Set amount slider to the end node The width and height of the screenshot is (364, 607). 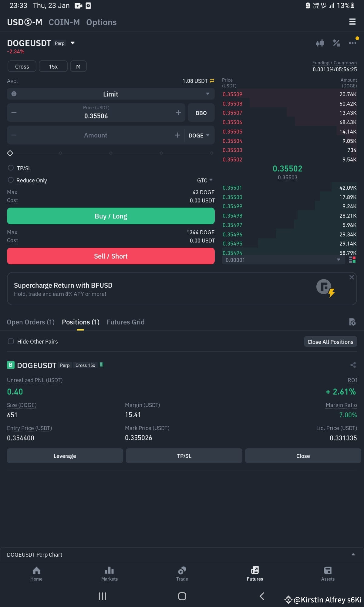coord(211,153)
